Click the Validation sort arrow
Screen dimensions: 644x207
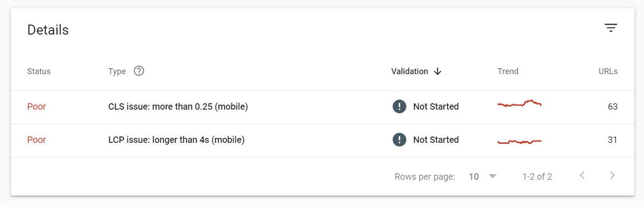438,71
